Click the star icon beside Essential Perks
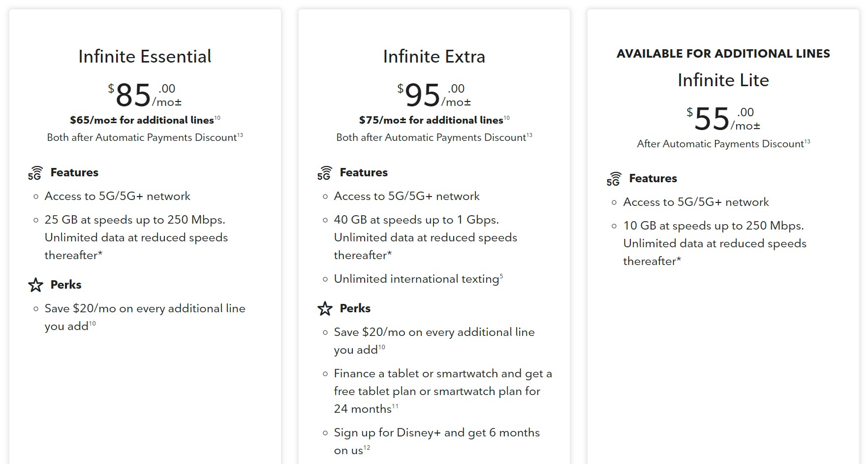 [x=35, y=285]
